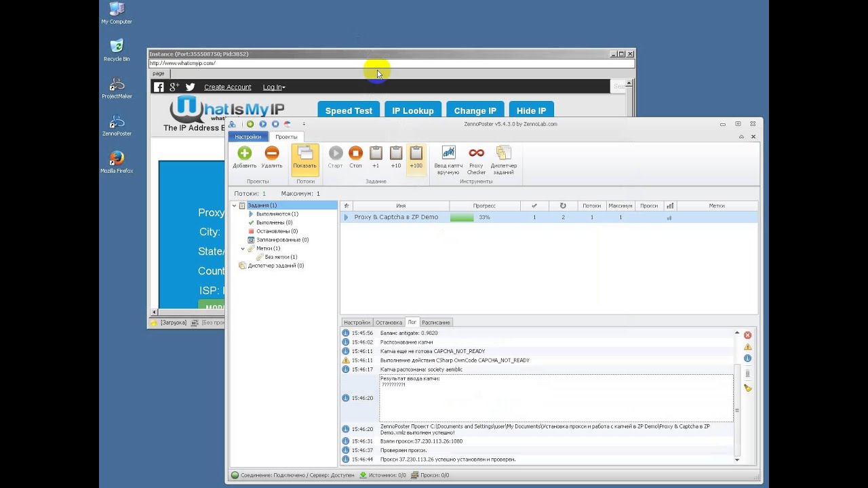Click the grey Старт play icon

pyautogui.click(x=336, y=153)
